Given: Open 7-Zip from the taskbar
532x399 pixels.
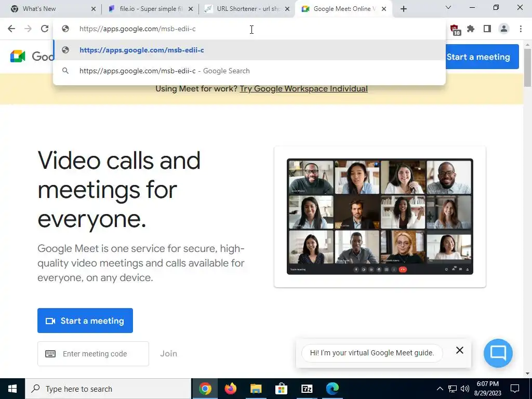Looking at the screenshot, I should point(307,389).
